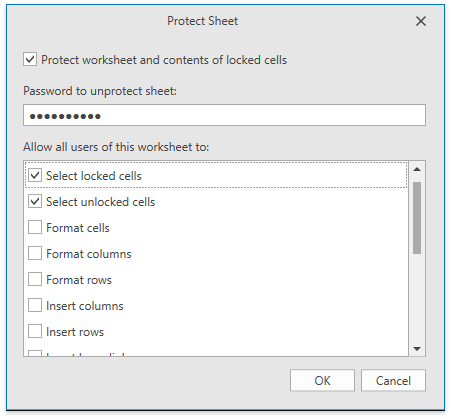Screen dimensions: 451x419
Task: Uncheck Select locked cells option
Action: coord(35,175)
